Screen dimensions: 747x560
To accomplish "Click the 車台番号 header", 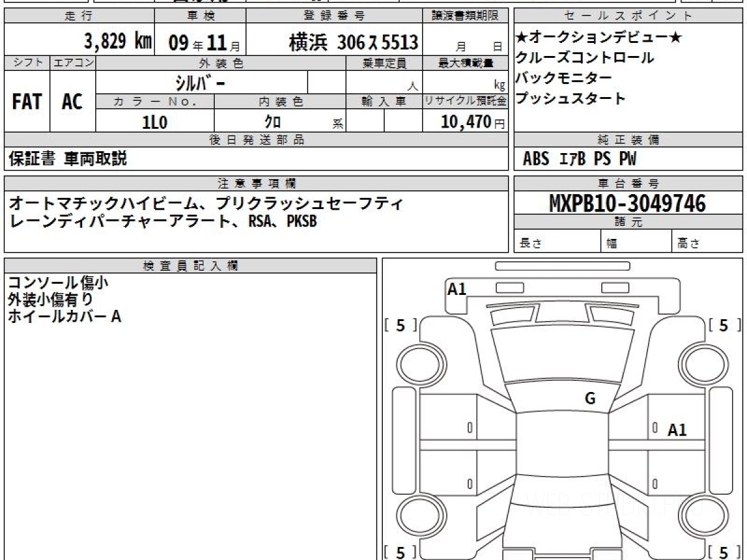I will [628, 184].
